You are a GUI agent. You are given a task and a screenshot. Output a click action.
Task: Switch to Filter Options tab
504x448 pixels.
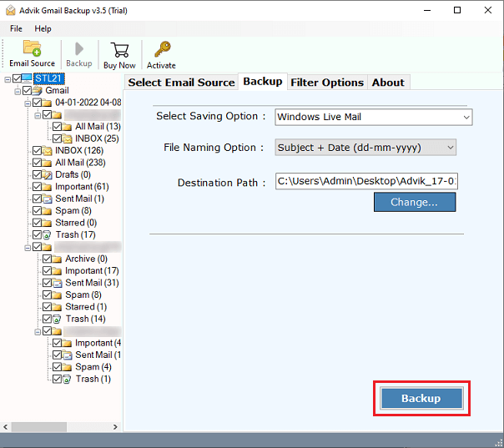[x=327, y=83]
